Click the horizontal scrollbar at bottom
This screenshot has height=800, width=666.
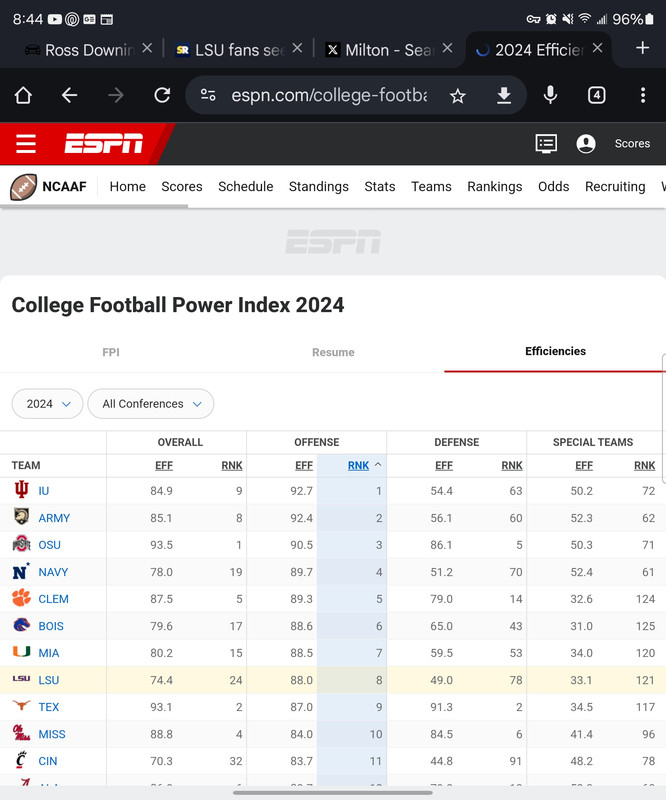[x=333, y=793]
